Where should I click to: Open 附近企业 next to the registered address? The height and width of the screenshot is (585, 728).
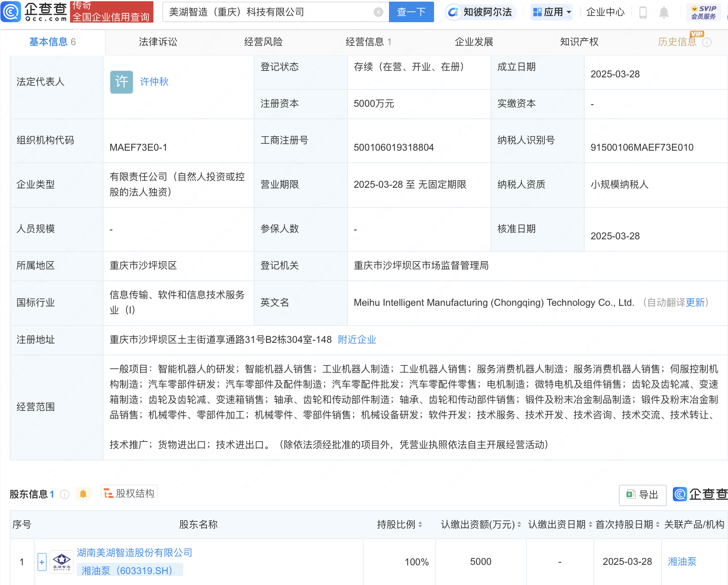(x=357, y=340)
